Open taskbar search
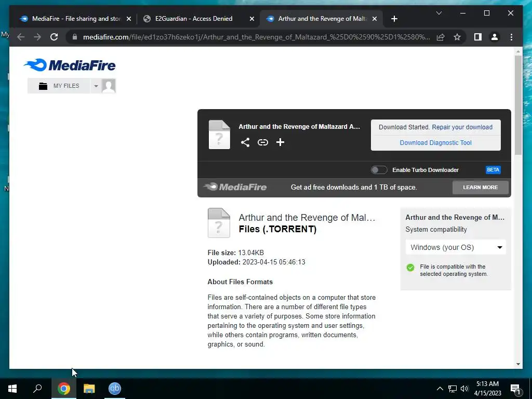Image resolution: width=532 pixels, height=399 pixels. (x=37, y=389)
